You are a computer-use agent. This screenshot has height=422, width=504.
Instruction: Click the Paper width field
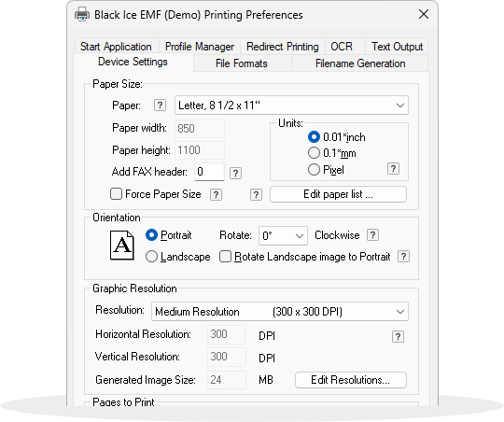[x=200, y=129]
